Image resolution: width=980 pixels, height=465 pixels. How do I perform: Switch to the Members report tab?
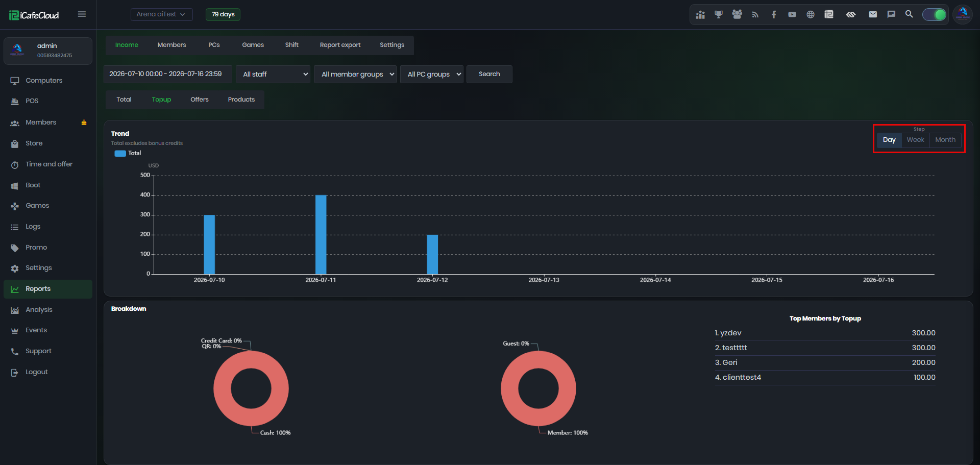tap(171, 45)
